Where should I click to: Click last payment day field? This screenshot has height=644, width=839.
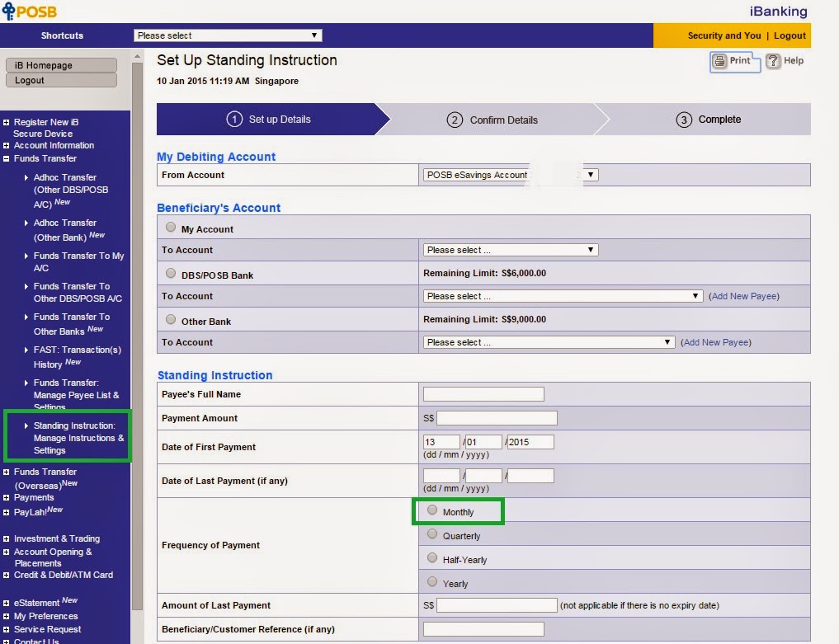click(x=441, y=476)
